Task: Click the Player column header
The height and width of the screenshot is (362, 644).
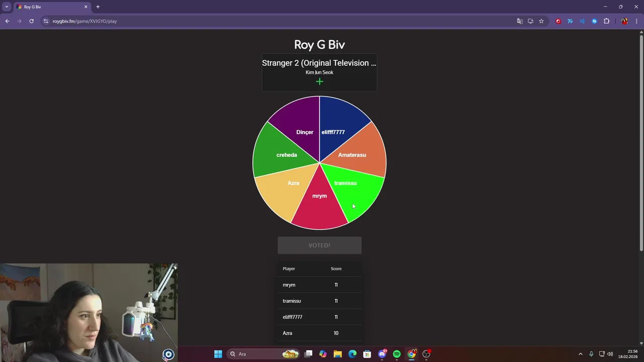Action: [x=289, y=268]
